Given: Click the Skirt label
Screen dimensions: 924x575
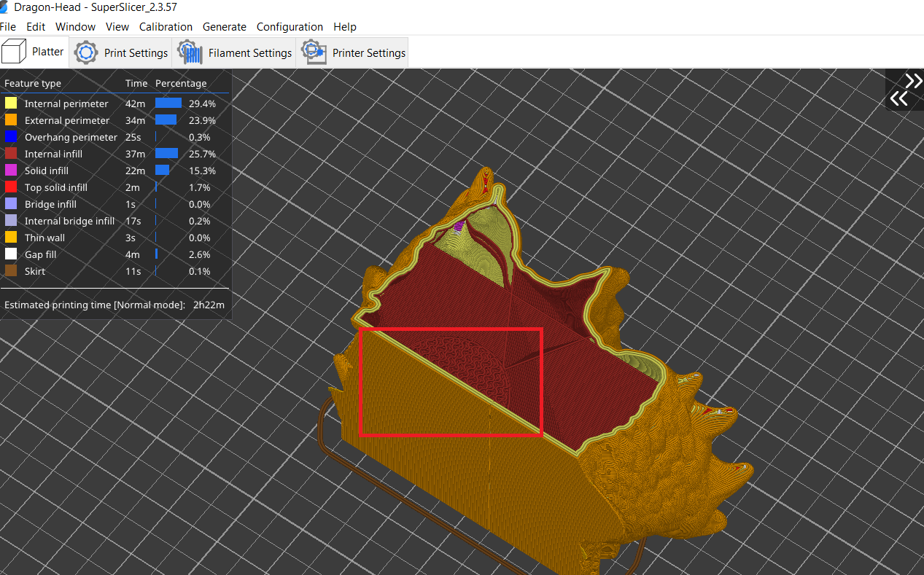Looking at the screenshot, I should 35,272.
